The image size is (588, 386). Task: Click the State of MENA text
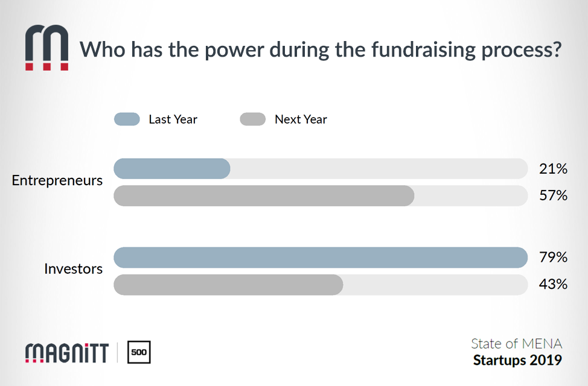click(516, 344)
